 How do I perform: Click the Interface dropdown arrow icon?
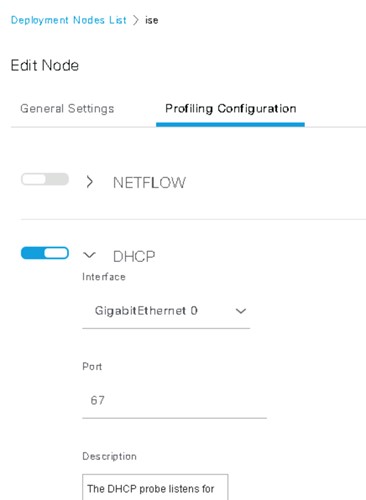[241, 311]
